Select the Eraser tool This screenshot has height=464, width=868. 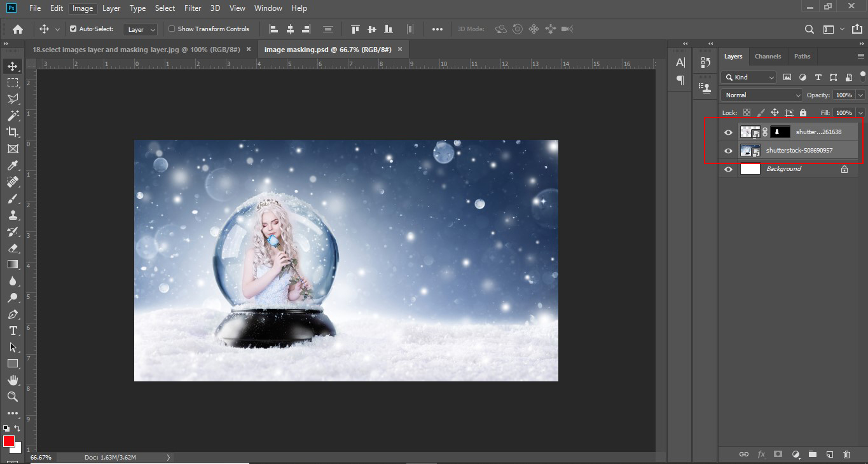(13, 248)
